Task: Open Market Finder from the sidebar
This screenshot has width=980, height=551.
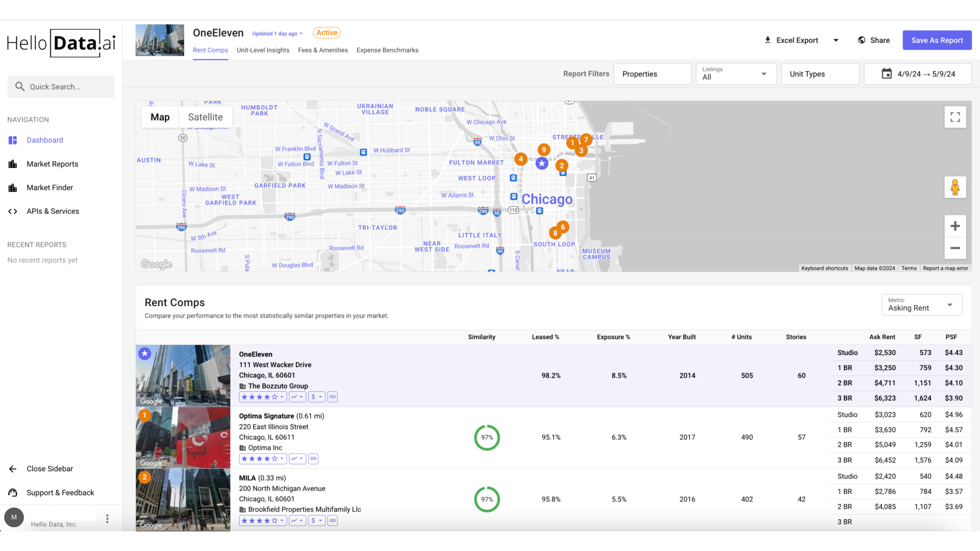Action: click(50, 188)
